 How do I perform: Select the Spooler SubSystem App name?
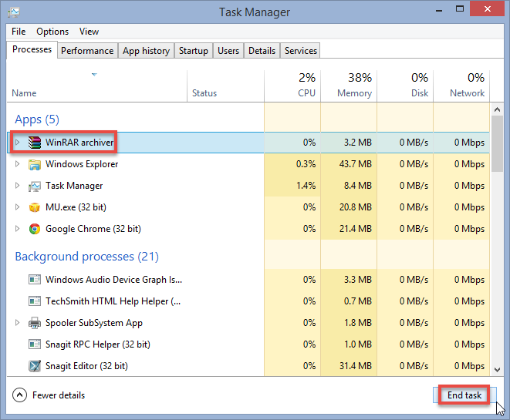[94, 323]
